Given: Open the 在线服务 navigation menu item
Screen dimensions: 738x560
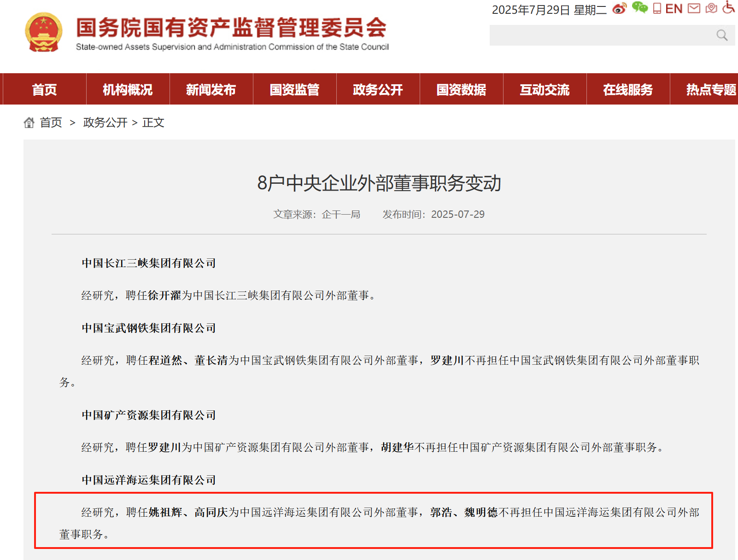Looking at the screenshot, I should pos(628,89).
